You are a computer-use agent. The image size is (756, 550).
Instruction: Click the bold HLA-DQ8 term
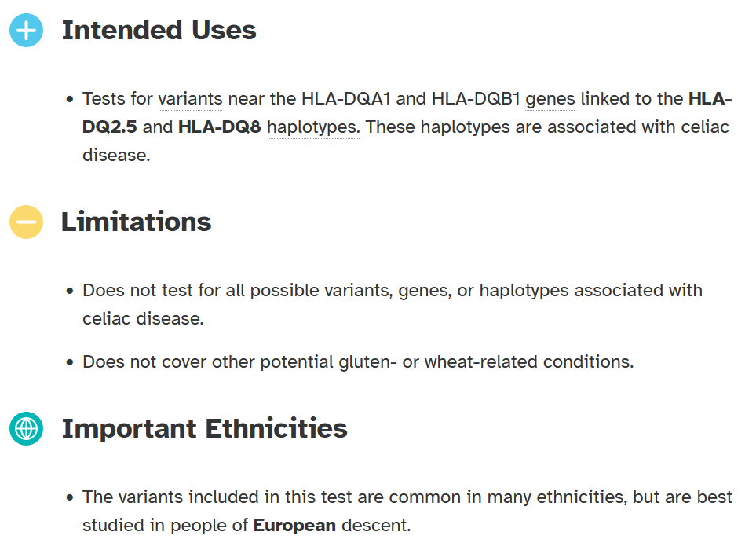tap(219, 127)
